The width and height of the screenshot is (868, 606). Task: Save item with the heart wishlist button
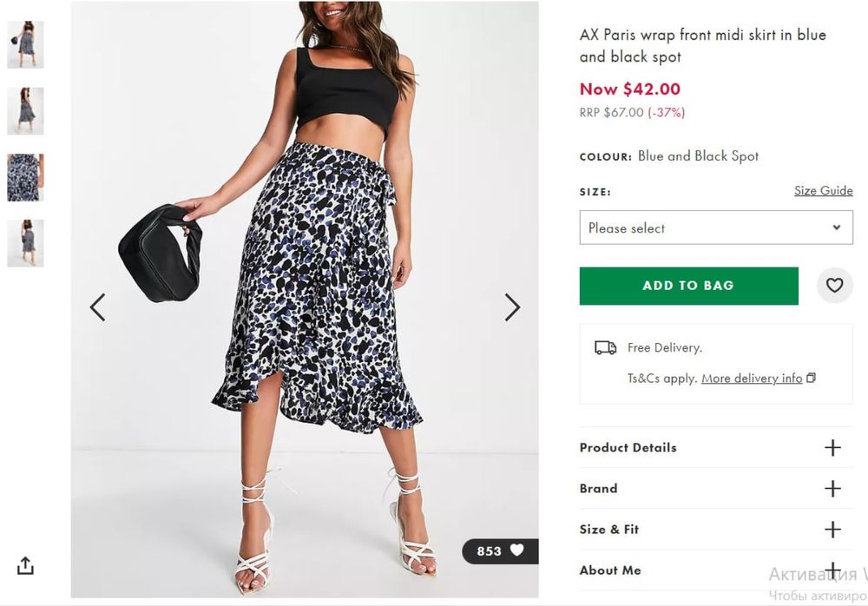(834, 286)
